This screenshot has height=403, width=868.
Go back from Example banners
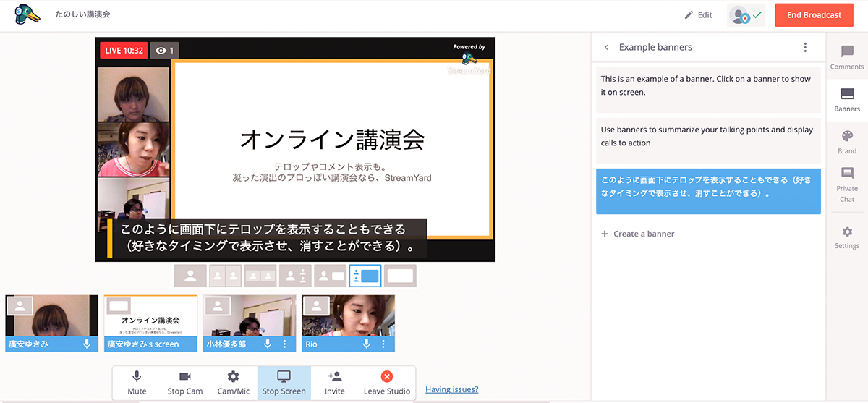click(606, 48)
